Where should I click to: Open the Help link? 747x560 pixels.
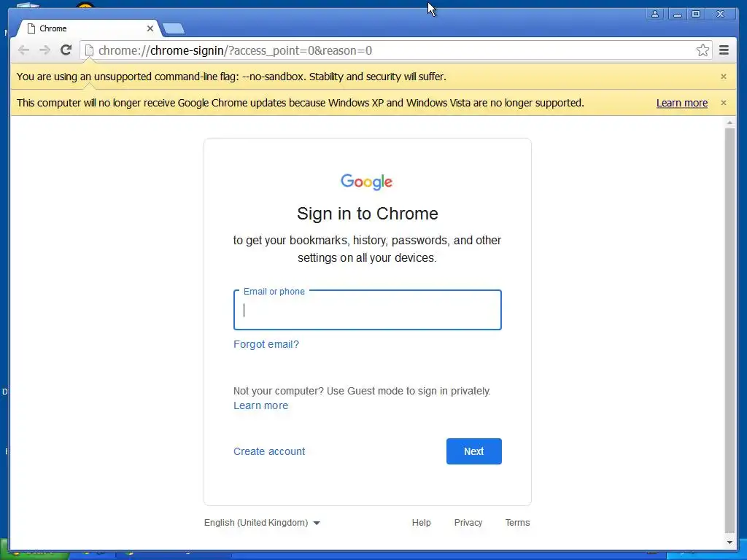pos(421,522)
